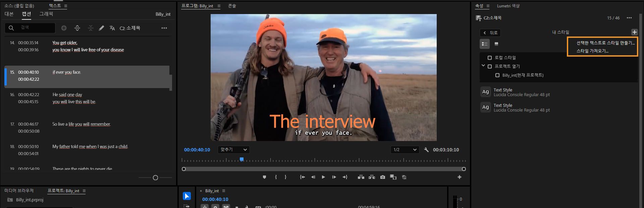Open the 소스: (클립 없음) panel tab

pos(19,6)
